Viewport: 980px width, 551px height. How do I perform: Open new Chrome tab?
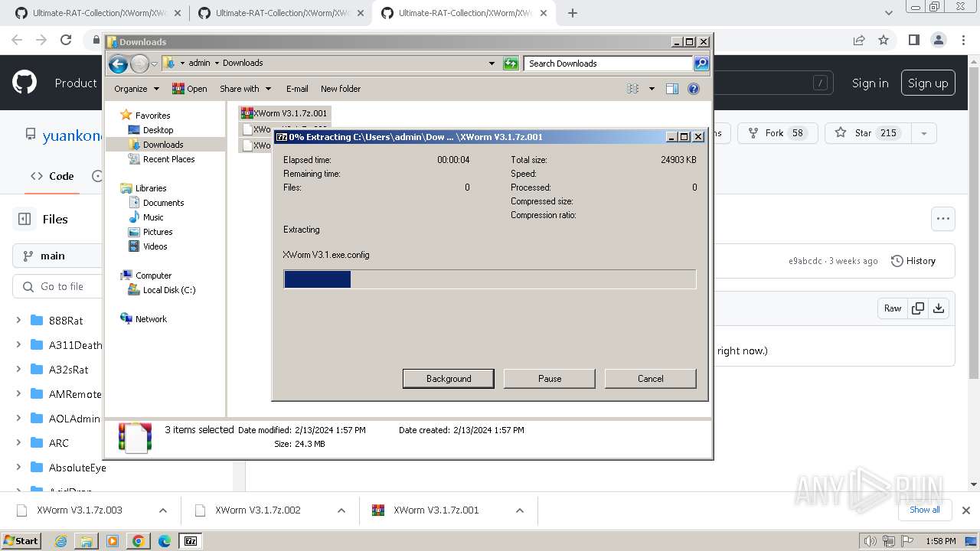coord(573,13)
